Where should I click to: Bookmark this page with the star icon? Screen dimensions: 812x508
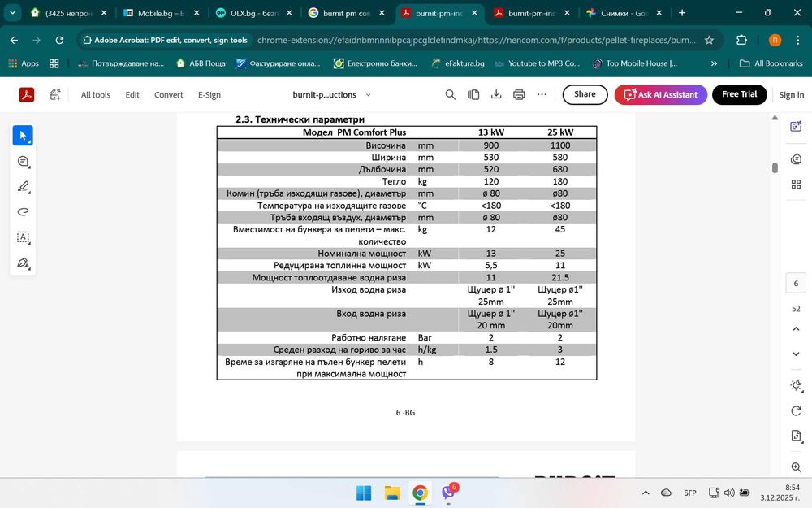click(709, 40)
